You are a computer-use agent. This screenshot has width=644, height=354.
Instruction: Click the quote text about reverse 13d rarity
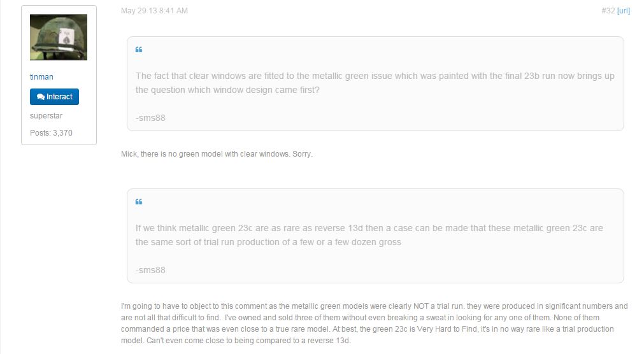[x=369, y=235]
